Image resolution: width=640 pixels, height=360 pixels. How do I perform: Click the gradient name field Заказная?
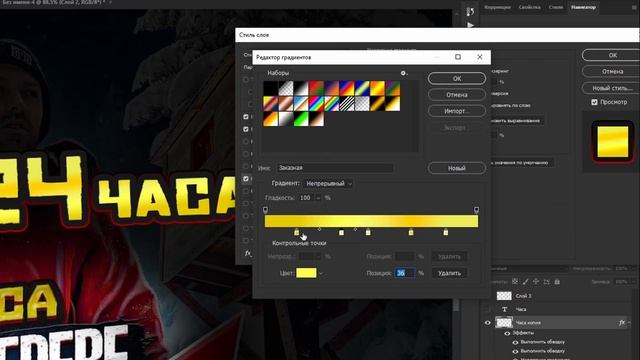coord(335,168)
